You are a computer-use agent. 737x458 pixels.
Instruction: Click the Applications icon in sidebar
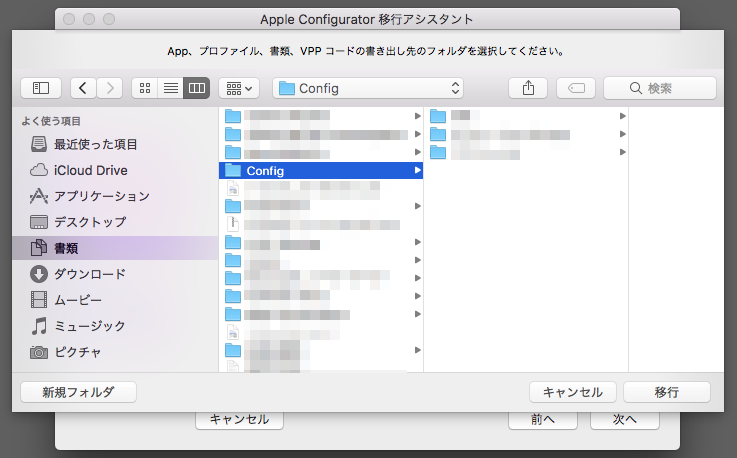(x=39, y=196)
